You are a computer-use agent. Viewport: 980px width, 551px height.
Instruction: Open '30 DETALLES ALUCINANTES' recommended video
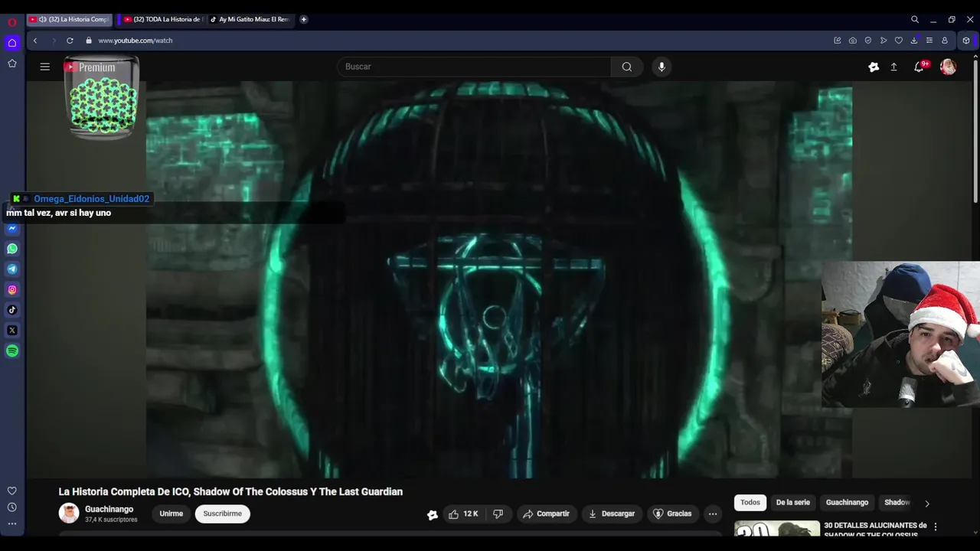click(875, 530)
